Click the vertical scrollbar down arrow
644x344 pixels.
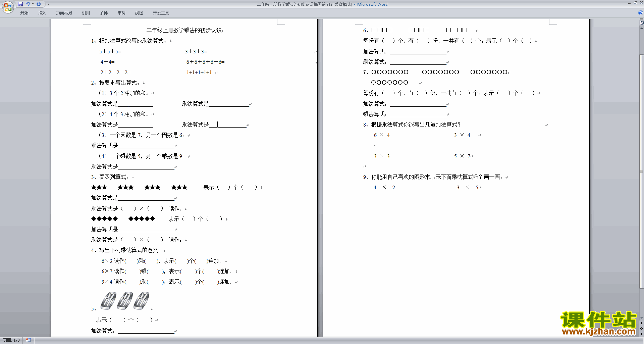click(x=641, y=318)
